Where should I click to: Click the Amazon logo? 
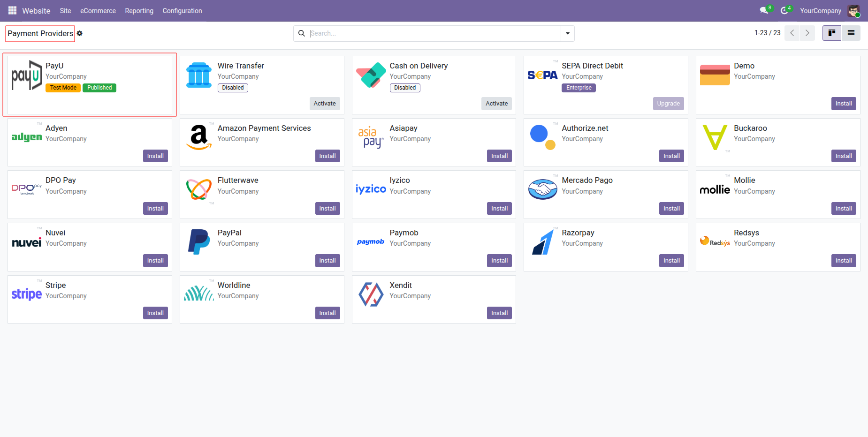(x=199, y=137)
